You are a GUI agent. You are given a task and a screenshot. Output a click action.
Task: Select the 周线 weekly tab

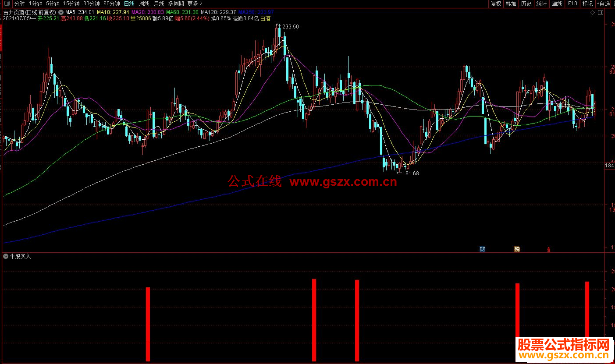pos(144,4)
